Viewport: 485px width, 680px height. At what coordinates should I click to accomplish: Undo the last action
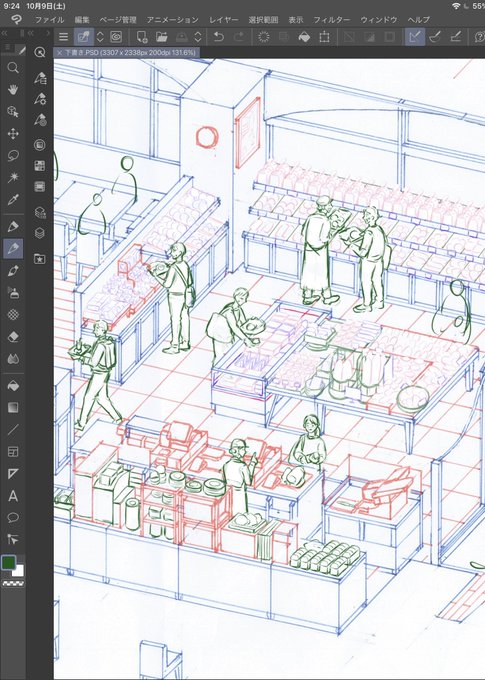click(219, 37)
